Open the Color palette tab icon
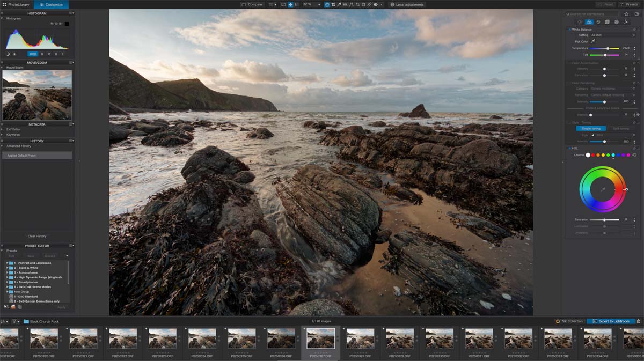Screen dimensions: 644x361 click(x=589, y=22)
